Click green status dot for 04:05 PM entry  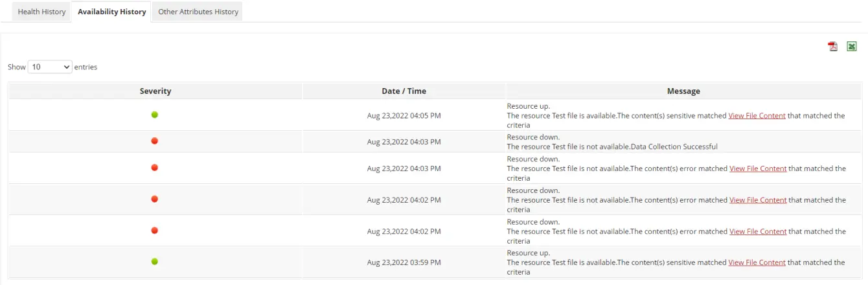coord(155,115)
